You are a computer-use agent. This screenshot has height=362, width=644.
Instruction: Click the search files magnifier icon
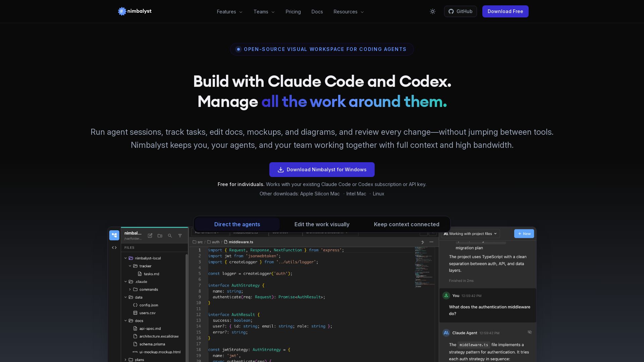pyautogui.click(x=170, y=236)
